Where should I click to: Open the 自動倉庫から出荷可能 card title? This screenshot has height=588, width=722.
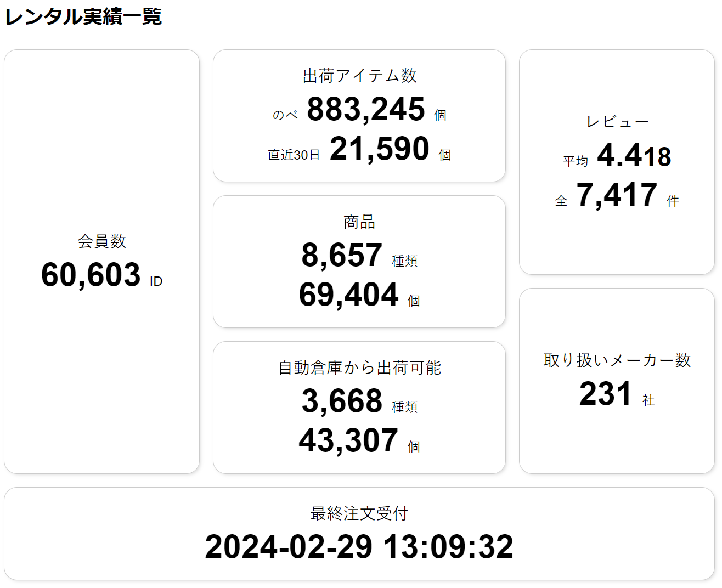pos(359,367)
